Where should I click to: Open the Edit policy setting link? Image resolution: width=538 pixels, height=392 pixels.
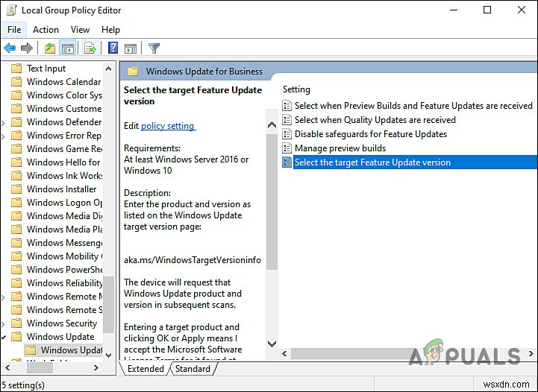click(167, 126)
